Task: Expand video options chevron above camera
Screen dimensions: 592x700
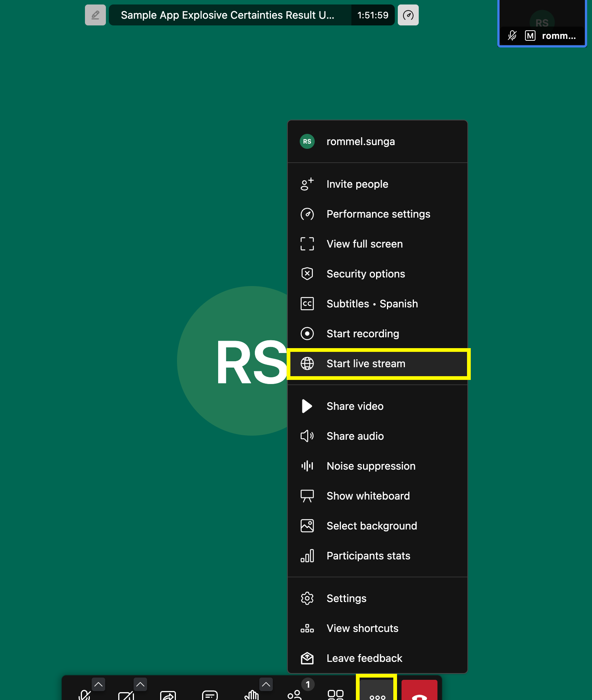Action: 140,684
